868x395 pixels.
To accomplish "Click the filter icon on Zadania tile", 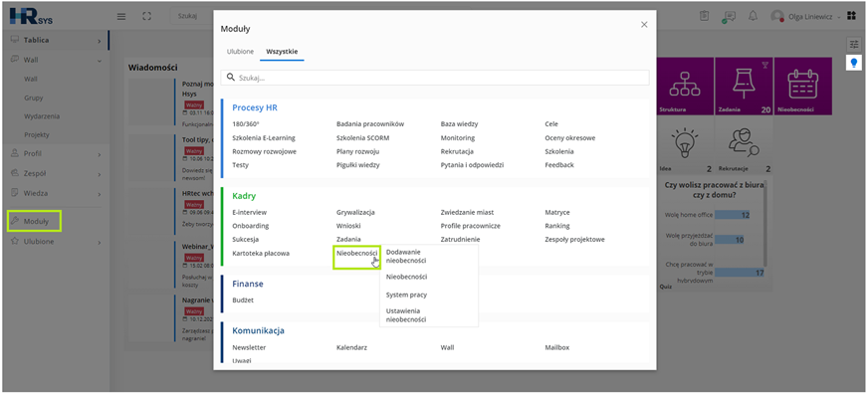I will (765, 65).
